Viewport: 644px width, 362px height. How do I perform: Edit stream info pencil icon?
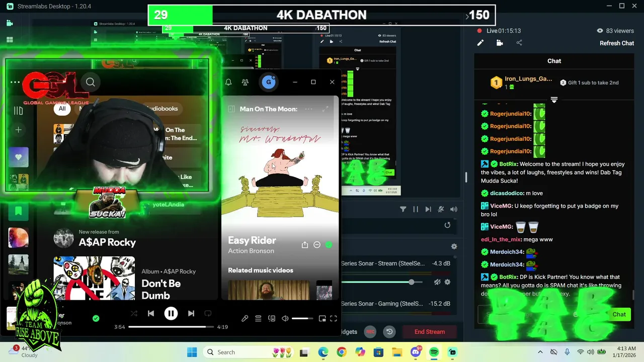(x=480, y=43)
